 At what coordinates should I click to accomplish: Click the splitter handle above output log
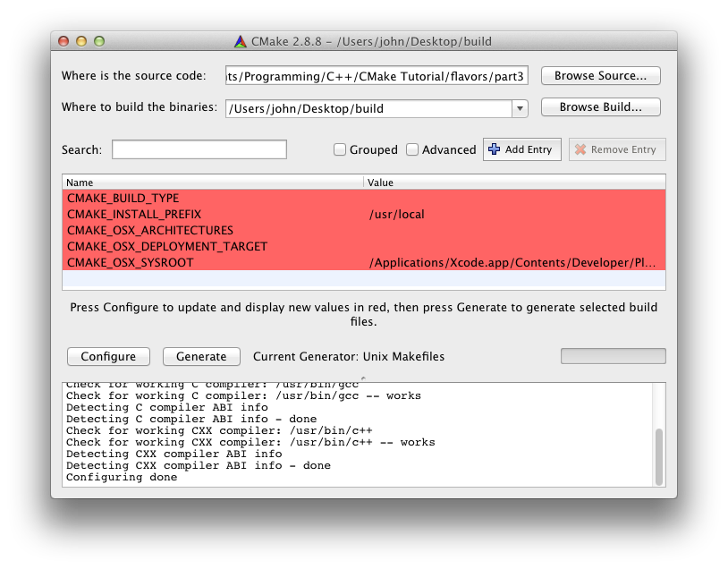point(363,378)
